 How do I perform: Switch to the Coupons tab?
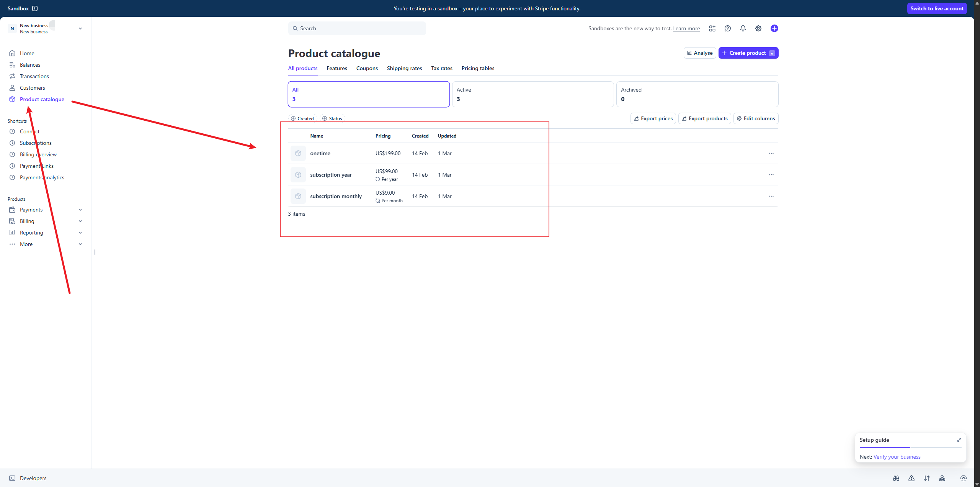[x=367, y=68]
